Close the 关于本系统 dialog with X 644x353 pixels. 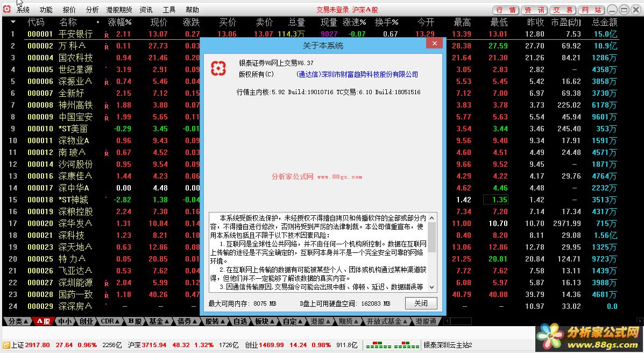(434, 44)
